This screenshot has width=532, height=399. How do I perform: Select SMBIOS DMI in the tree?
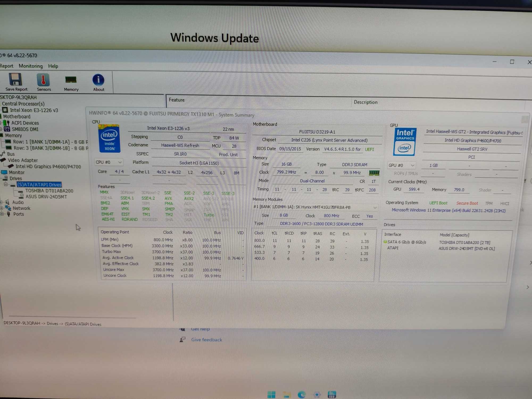pos(25,129)
